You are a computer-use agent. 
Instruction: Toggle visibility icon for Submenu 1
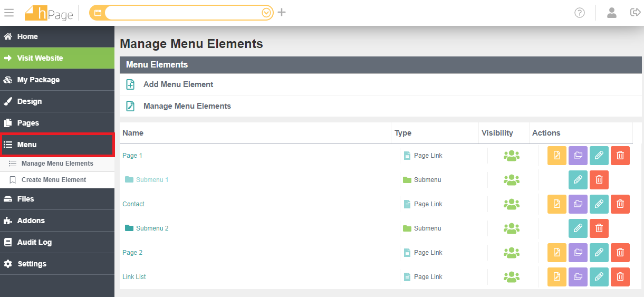(512, 180)
